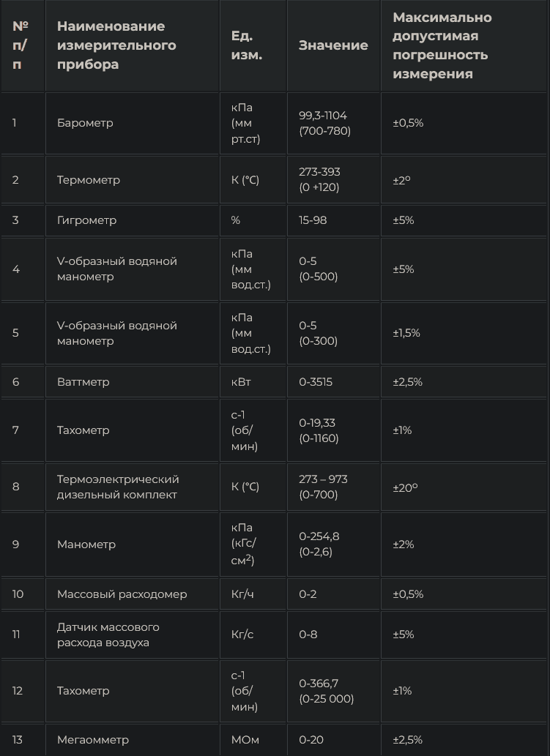The width and height of the screenshot is (550, 756).
Task: Click the "Максимально допустимая погрешность измерения" header
Action: click(442, 45)
